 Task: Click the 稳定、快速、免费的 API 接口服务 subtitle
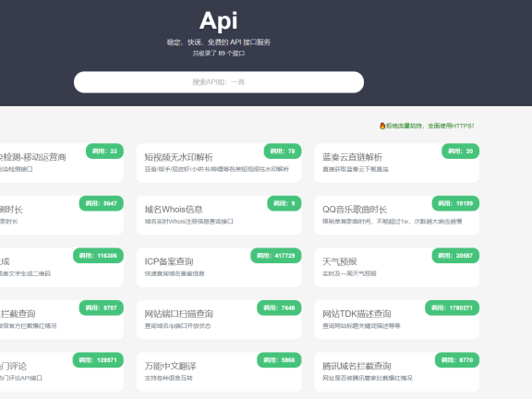click(x=219, y=42)
